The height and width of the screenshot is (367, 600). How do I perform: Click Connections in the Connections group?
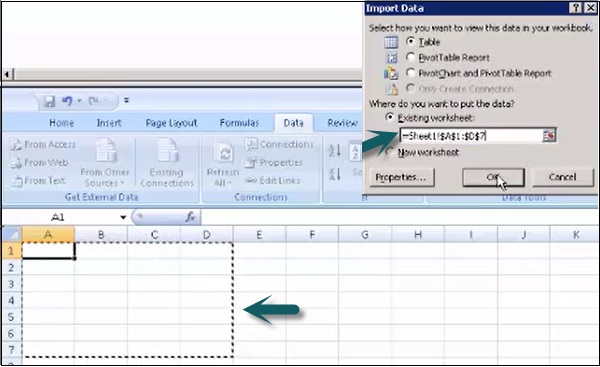[280, 144]
